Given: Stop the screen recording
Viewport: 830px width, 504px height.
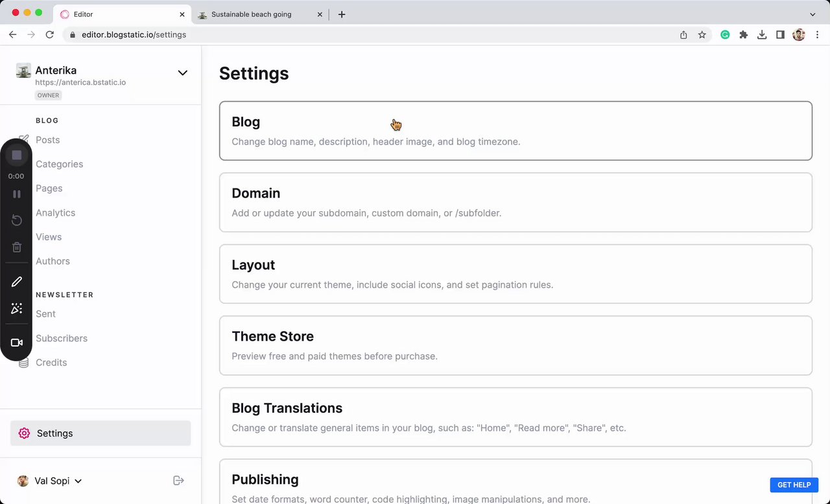Looking at the screenshot, I should click(17, 155).
